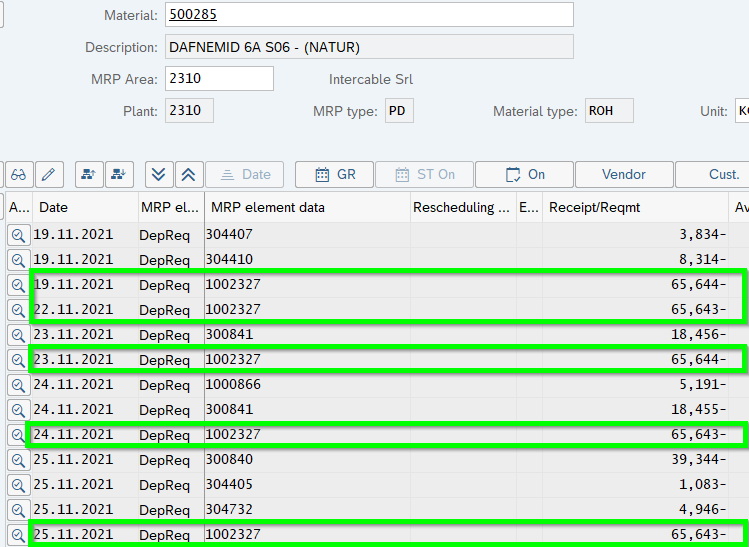This screenshot has width=749, height=547.
Task: Click the Receipt/Reqmt column header
Action: point(635,207)
